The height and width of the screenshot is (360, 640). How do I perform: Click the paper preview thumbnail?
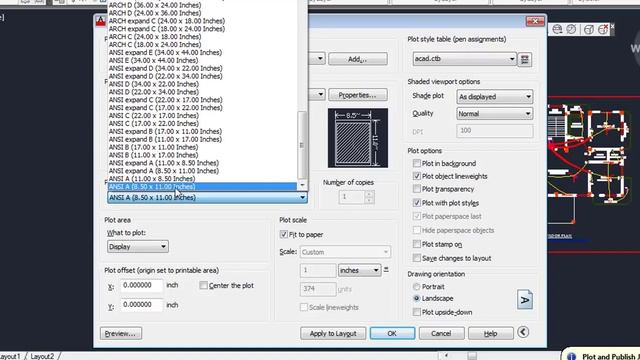(x=358, y=138)
